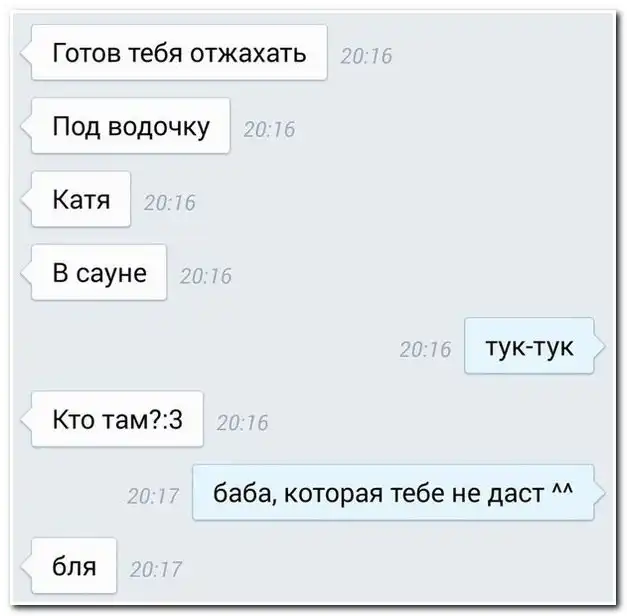Viewport: 627px width, 616px height.
Task: Tap the final 'бля' message bubble
Action: (x=74, y=566)
